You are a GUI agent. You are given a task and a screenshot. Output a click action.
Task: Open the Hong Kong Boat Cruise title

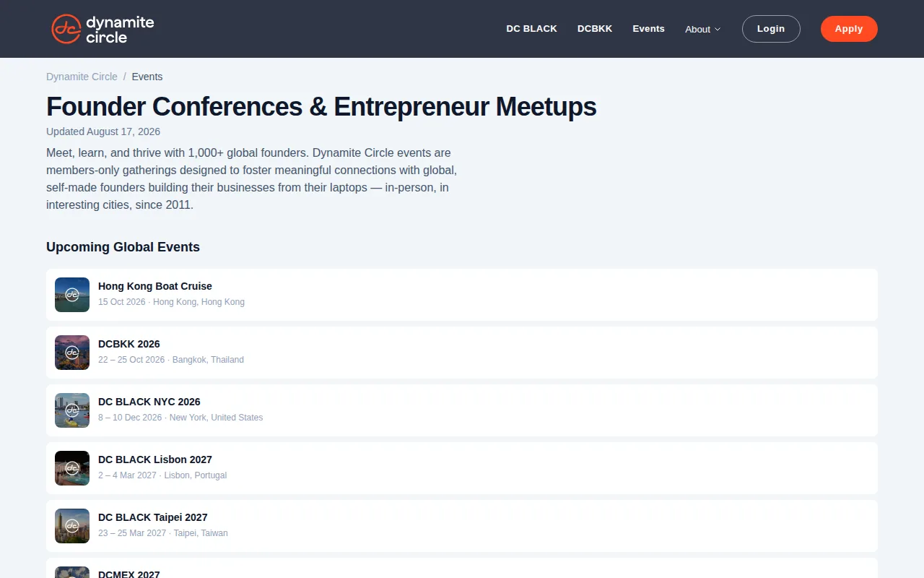click(x=155, y=286)
